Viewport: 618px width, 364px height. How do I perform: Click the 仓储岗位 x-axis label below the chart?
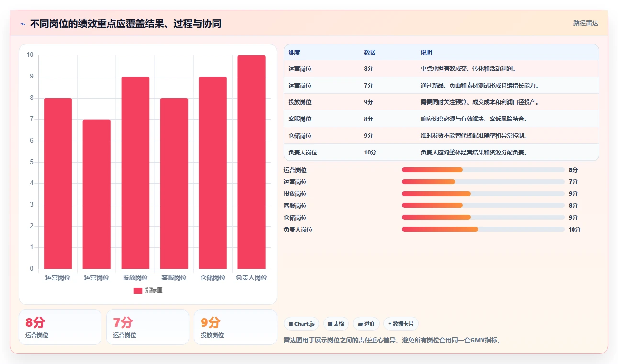tap(213, 277)
